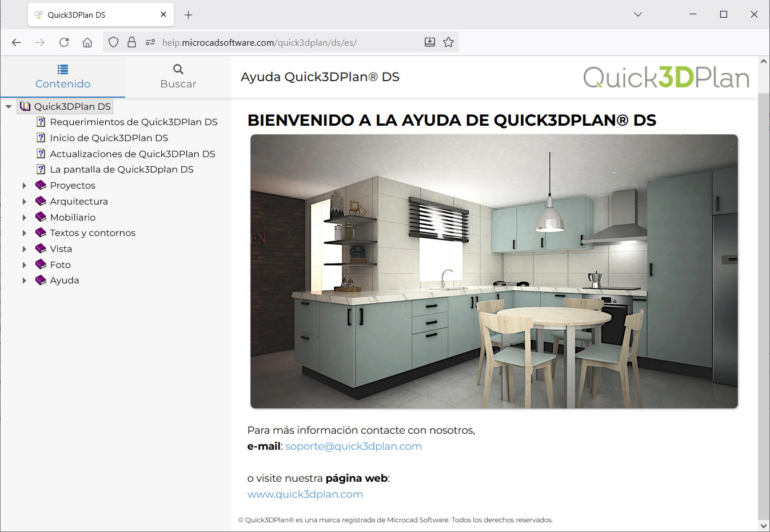770x532 pixels.
Task: Expand the Foto tree node
Action: click(24, 265)
